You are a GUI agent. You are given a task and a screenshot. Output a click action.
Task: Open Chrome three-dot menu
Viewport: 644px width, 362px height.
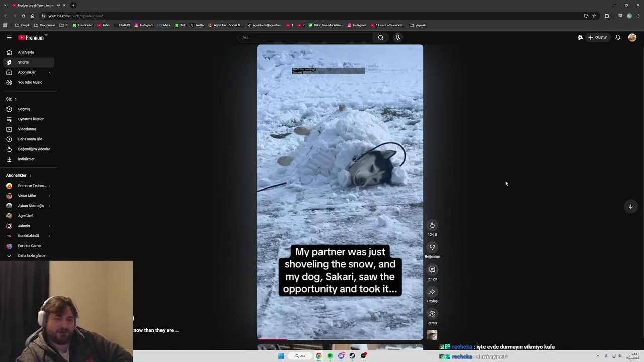(638, 16)
